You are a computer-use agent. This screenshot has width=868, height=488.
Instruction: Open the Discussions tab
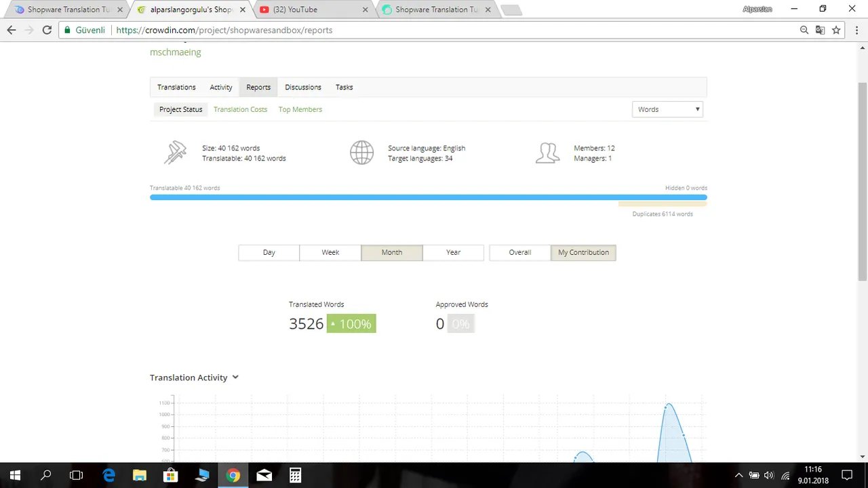(303, 87)
